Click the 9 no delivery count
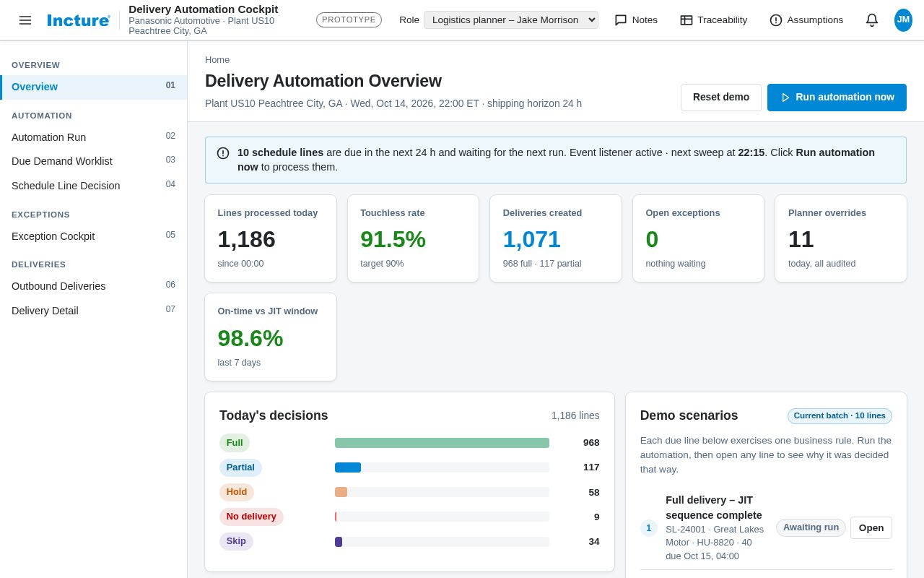Viewport: 924px width, 578px height. 597,517
